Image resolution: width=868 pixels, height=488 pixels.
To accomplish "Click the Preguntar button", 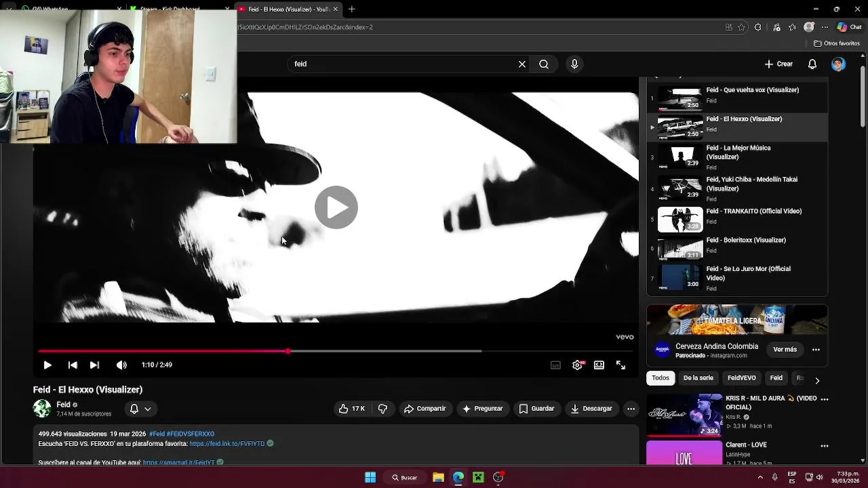I will 482,409.
